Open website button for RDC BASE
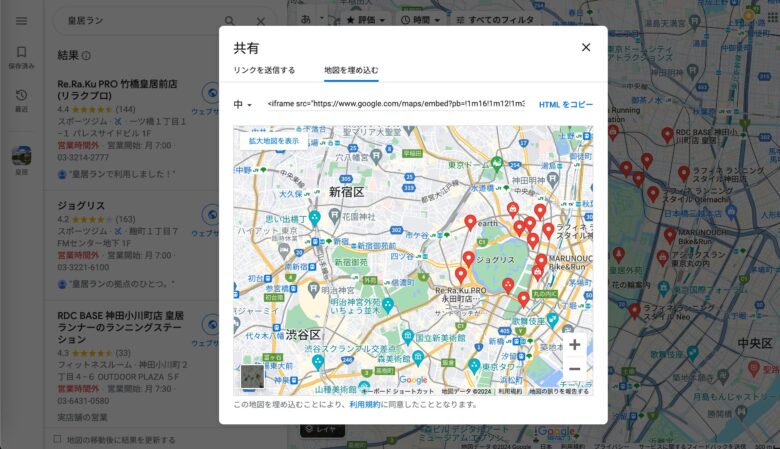This screenshot has height=449, width=780. click(x=212, y=325)
